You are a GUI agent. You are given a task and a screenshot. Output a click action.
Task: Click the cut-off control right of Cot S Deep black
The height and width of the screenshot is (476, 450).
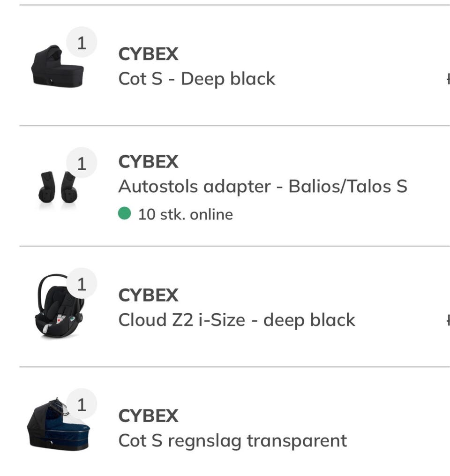point(448,78)
